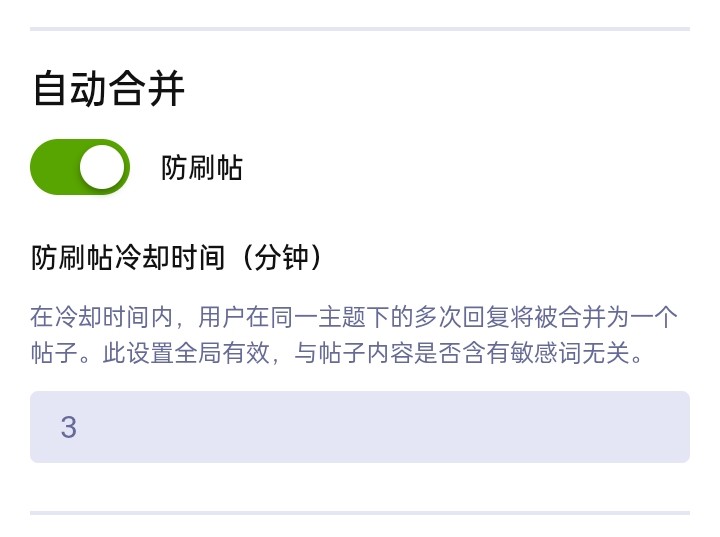
Task: Click the 防刷帖 label beside the switch
Action: tap(202, 168)
